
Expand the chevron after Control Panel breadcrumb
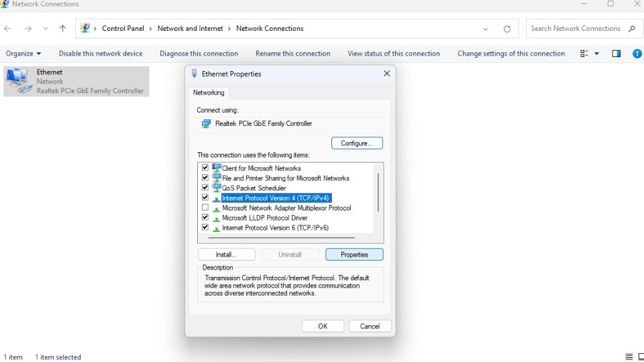(x=150, y=29)
